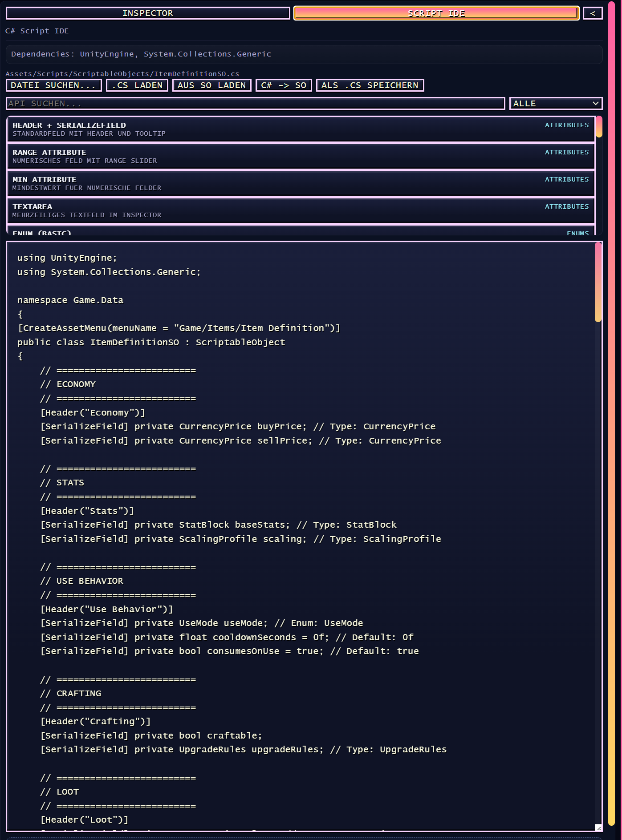This screenshot has height=840, width=622.
Task: Click the consumesOnUse bool line
Action: coord(230,651)
